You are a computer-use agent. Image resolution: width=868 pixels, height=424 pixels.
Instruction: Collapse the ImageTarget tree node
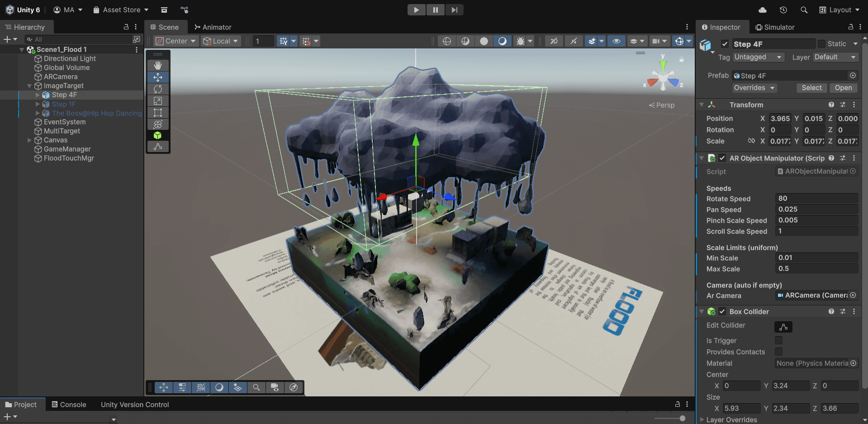[x=29, y=86]
